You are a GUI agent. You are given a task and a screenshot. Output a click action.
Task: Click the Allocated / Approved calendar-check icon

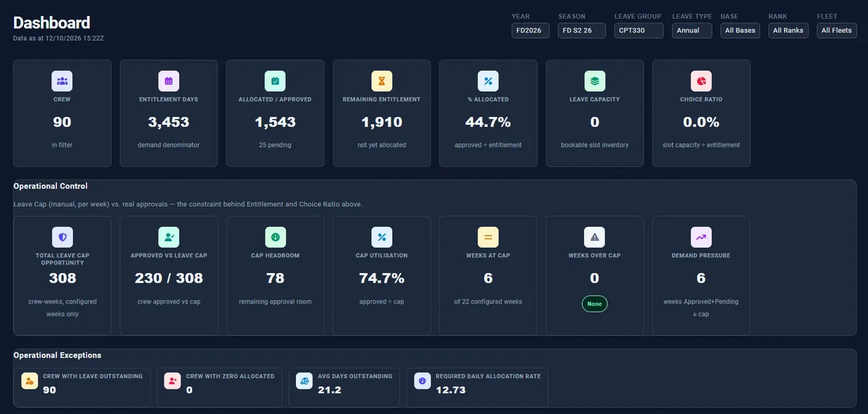click(275, 81)
